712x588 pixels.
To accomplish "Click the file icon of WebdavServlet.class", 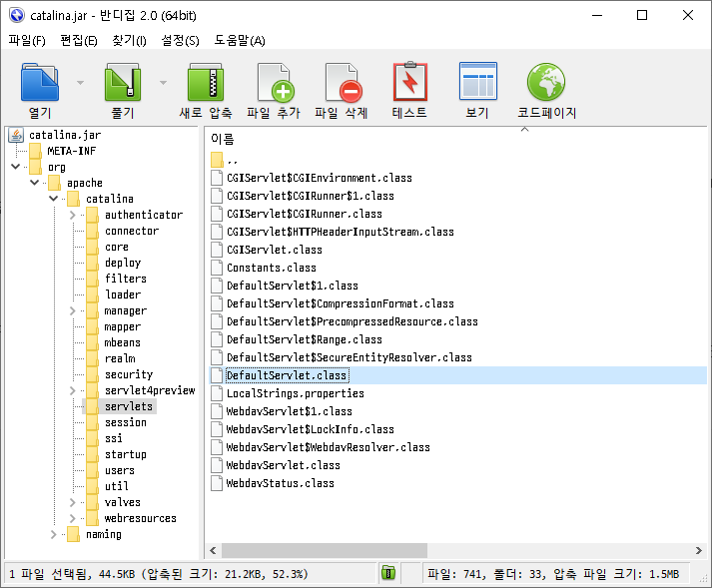I will (217, 465).
